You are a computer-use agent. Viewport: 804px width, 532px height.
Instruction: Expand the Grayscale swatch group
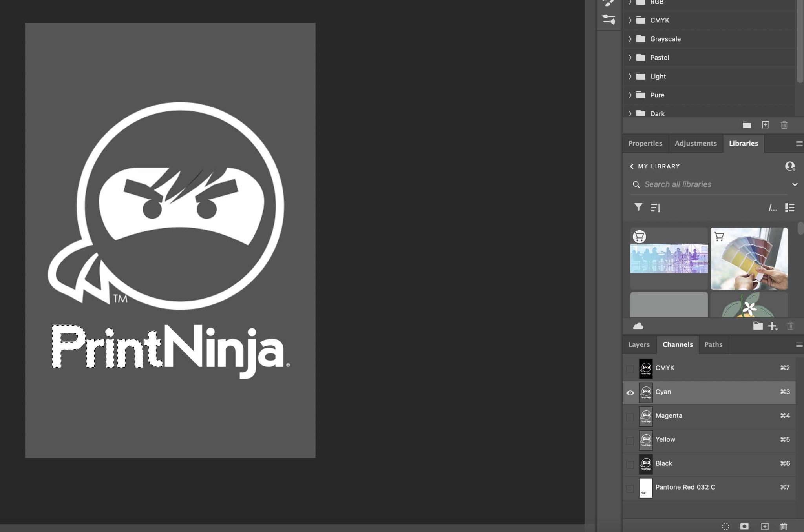click(x=630, y=39)
